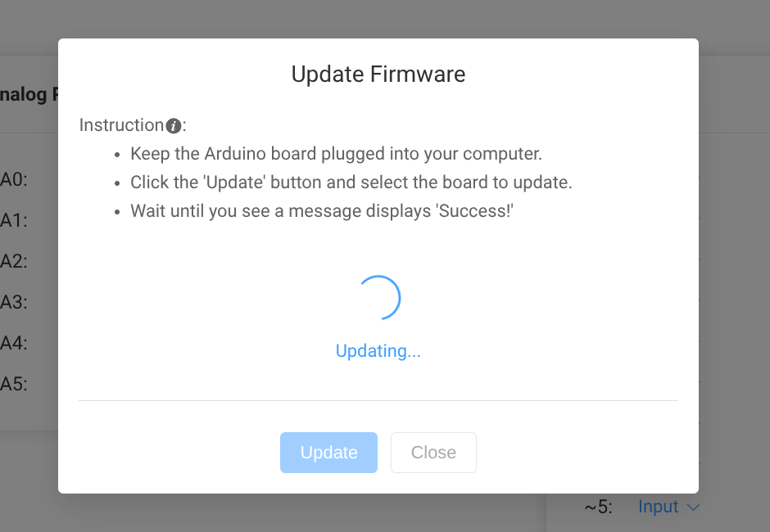
Task: Click the info icon beside Instruction
Action: [173, 126]
